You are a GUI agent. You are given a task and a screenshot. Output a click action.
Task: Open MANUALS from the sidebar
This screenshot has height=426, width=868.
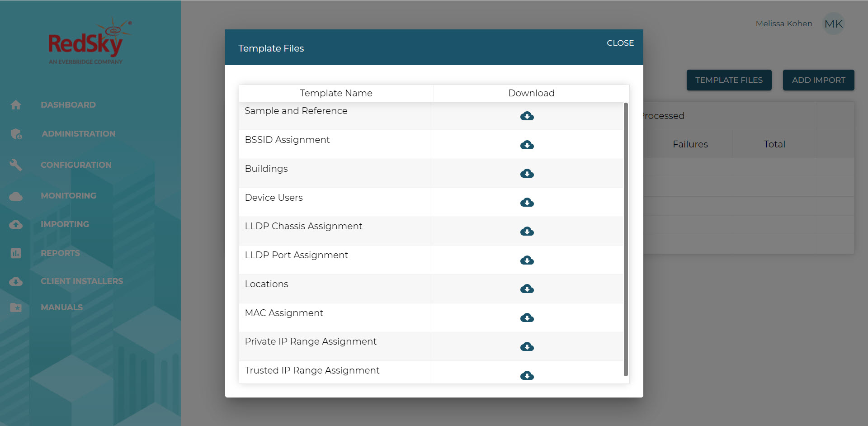tap(61, 307)
